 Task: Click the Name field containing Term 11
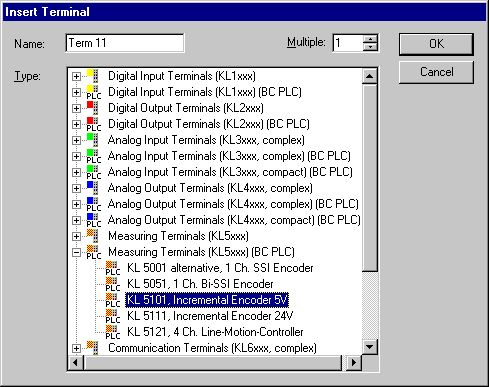point(125,43)
